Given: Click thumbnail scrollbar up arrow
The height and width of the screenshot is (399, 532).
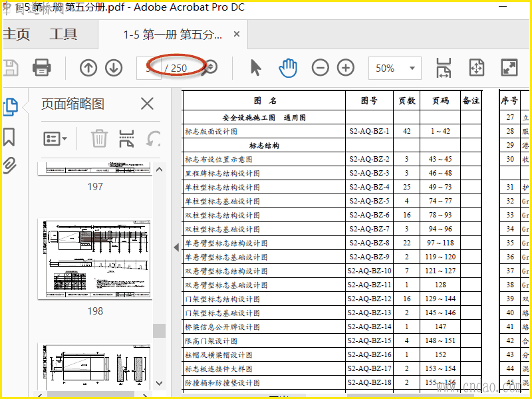Looking at the screenshot, I should 159,170.
